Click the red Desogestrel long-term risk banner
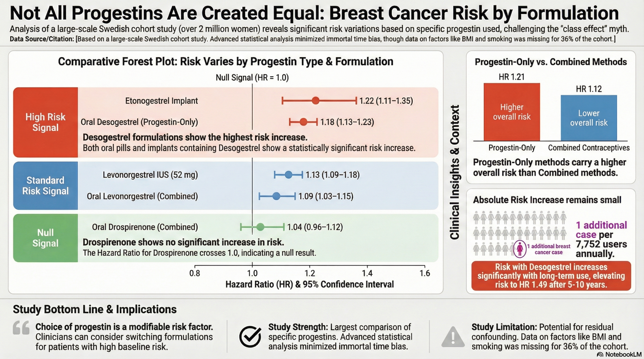Viewport: 644px width, 359px height. tap(551, 276)
